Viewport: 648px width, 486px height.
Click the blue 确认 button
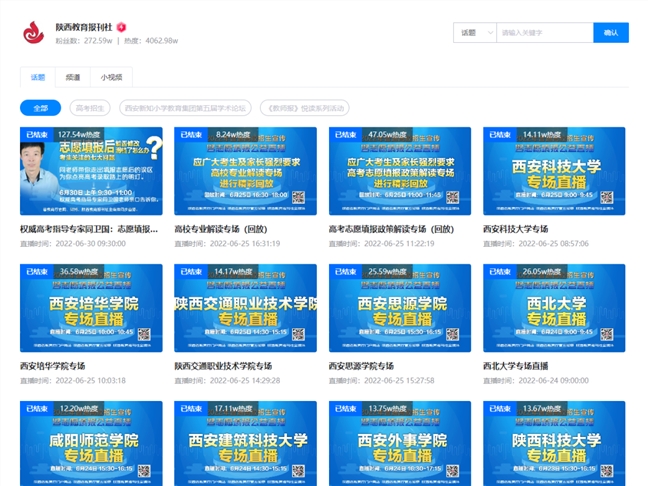[611, 33]
